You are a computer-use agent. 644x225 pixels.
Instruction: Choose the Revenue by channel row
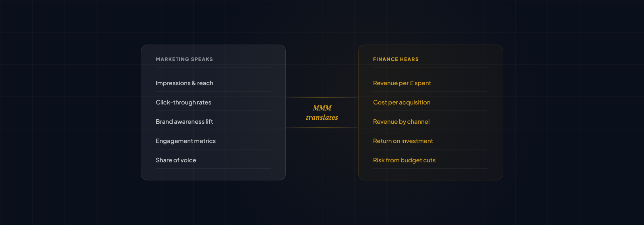pyautogui.click(x=401, y=122)
